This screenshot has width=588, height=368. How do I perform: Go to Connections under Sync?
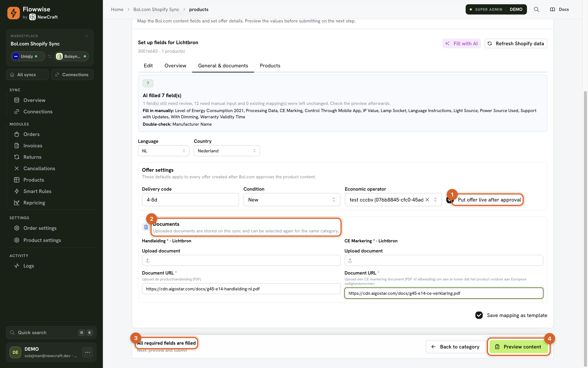coord(38,112)
